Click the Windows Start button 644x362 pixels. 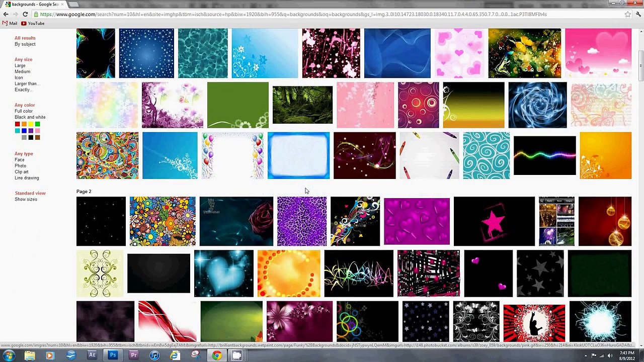click(9, 355)
